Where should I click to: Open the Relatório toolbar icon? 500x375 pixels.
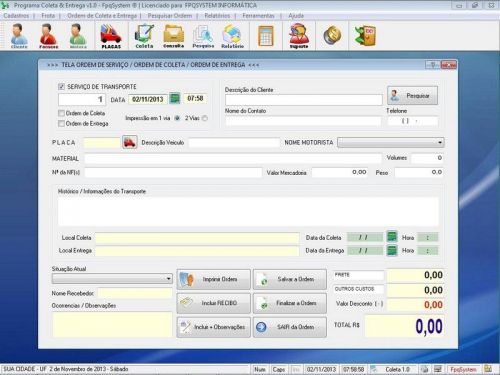[x=232, y=36]
